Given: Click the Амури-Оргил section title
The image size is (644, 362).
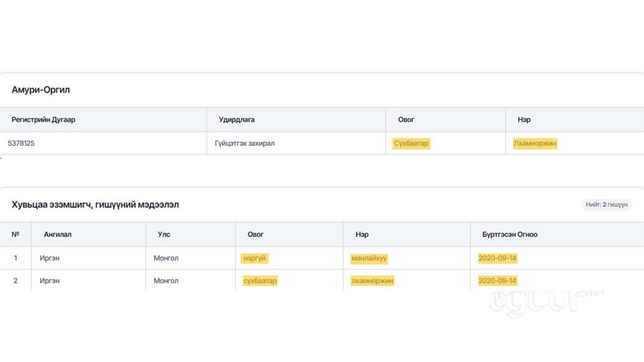Looking at the screenshot, I should (x=40, y=90).
